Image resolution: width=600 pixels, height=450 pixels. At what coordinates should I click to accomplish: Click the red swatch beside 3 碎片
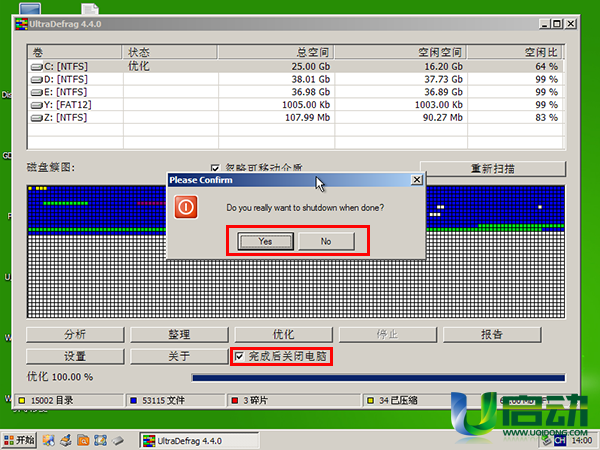(235, 401)
